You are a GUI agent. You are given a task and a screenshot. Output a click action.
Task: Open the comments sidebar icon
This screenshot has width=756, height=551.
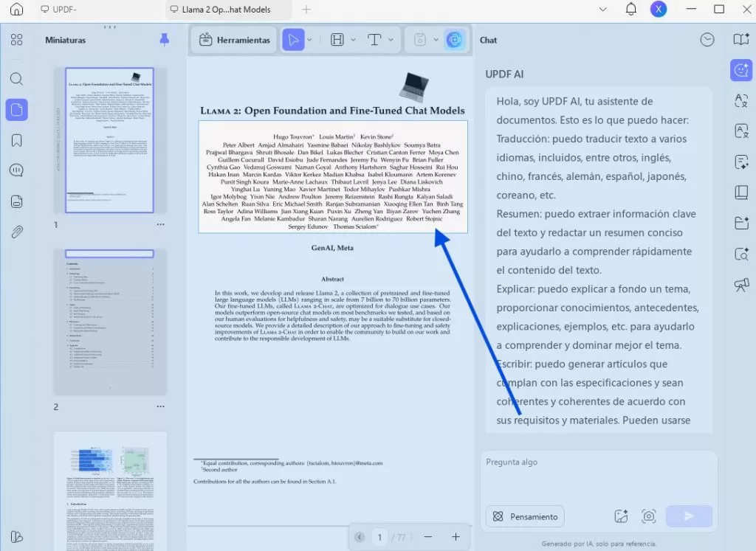[x=16, y=170]
